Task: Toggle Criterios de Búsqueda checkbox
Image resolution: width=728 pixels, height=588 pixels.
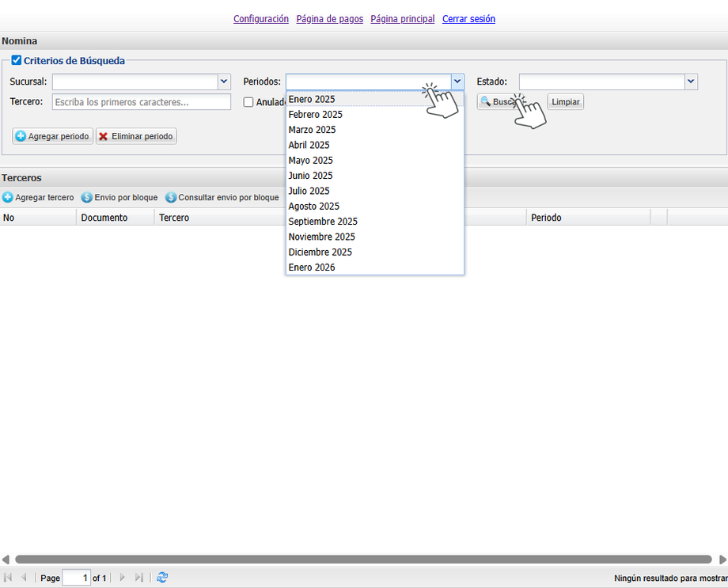Action: (x=17, y=60)
